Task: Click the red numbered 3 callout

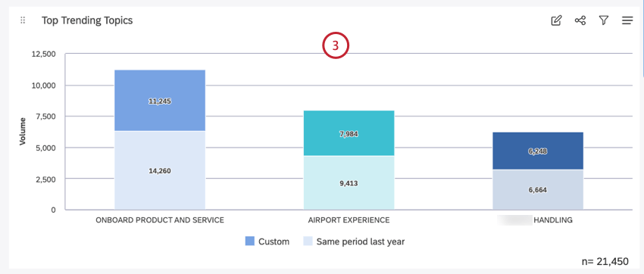Action: click(x=336, y=45)
